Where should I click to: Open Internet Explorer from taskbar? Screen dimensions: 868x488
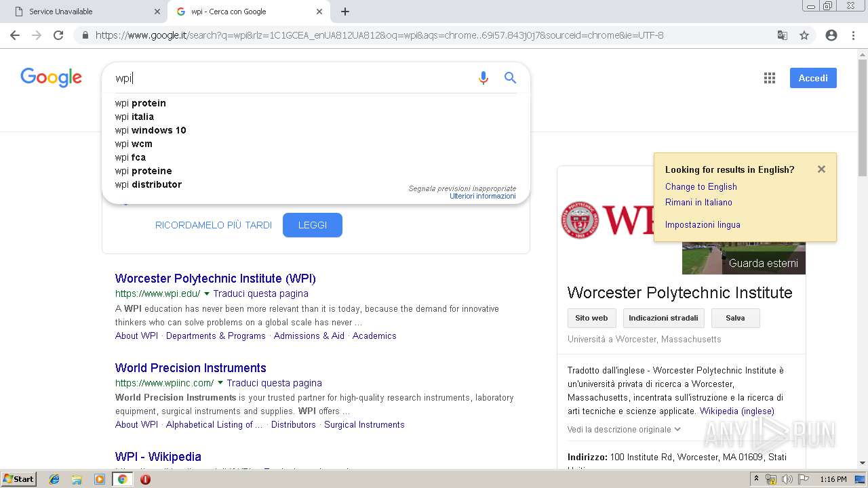pyautogui.click(x=54, y=479)
